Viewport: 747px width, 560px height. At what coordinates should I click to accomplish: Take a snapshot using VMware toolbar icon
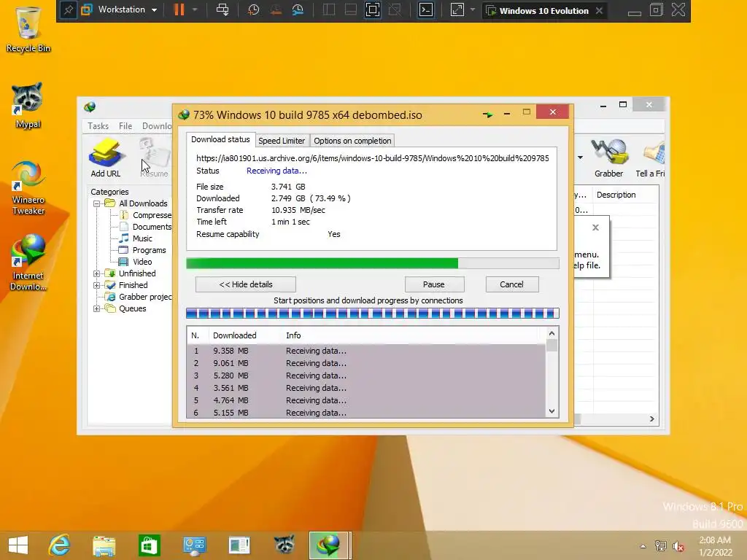tap(253, 10)
